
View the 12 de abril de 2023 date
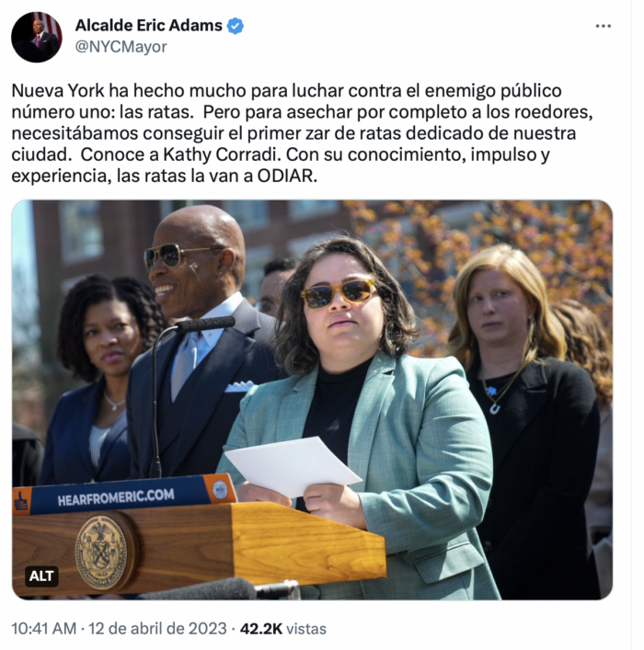[157, 629]
